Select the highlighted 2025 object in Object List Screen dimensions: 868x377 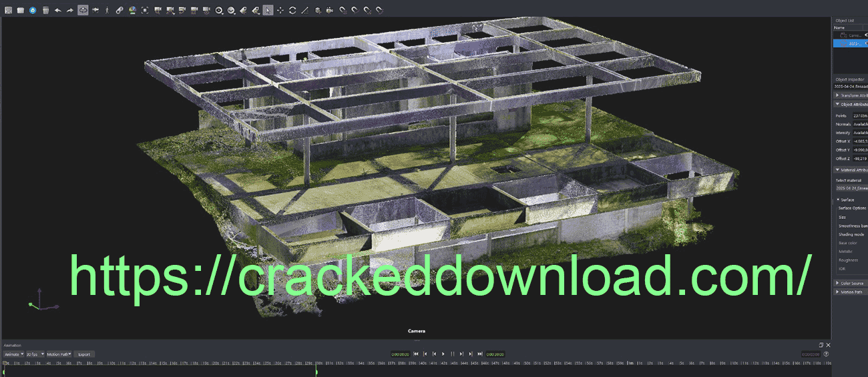pyautogui.click(x=850, y=43)
